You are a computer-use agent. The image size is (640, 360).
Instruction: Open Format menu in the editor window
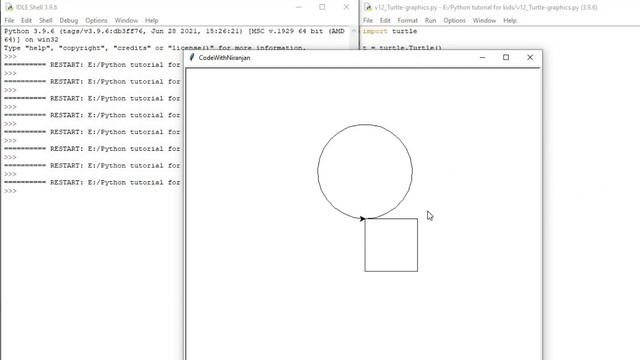407,20
